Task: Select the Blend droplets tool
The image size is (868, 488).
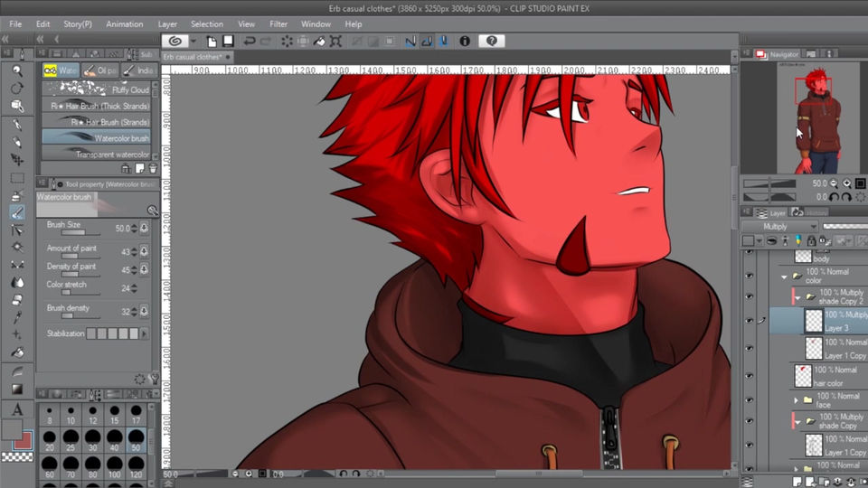Action: (17, 282)
